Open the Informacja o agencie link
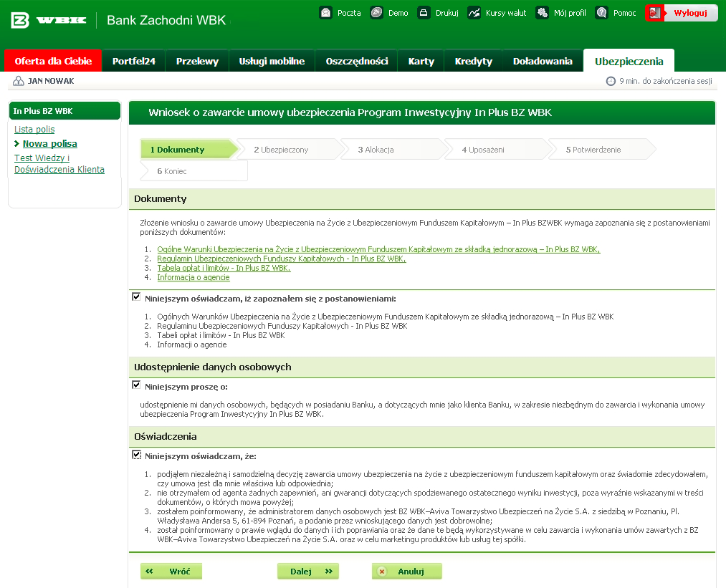This screenshot has width=726, height=588. pos(193,277)
